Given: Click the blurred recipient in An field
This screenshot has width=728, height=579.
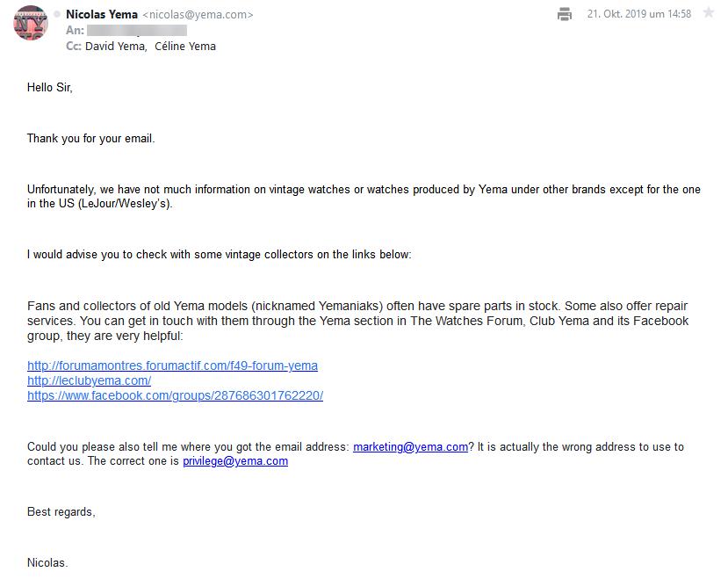Looking at the screenshot, I should (137, 31).
